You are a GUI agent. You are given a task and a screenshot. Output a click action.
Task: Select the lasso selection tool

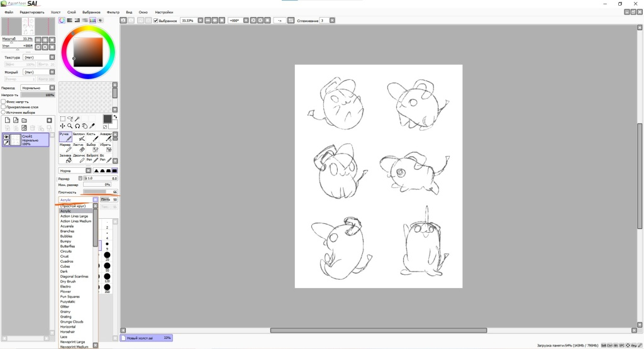click(x=70, y=119)
